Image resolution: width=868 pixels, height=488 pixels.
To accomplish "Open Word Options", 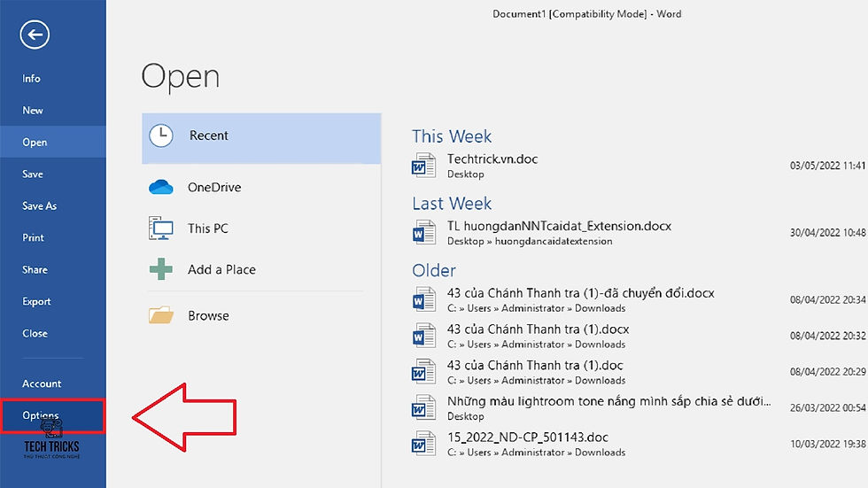I will click(x=52, y=415).
